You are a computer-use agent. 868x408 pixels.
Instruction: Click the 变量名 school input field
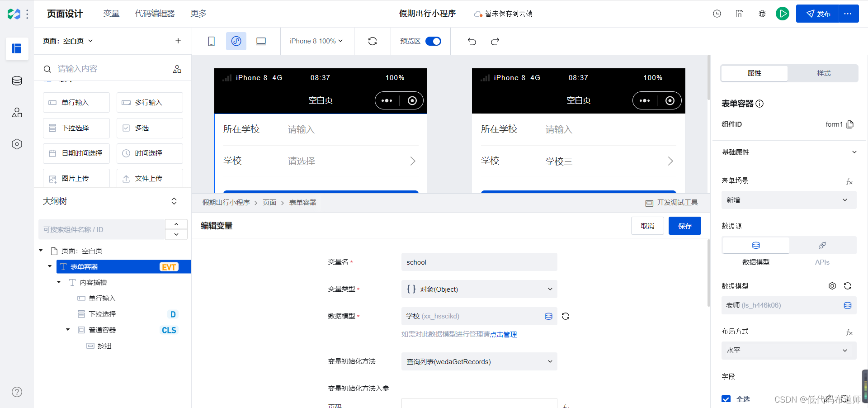point(479,262)
